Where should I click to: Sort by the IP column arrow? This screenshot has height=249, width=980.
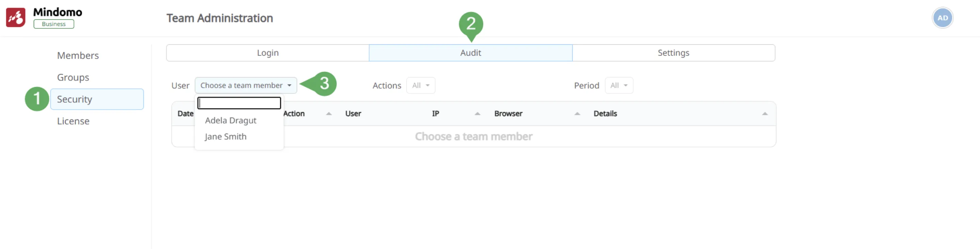[x=477, y=114]
